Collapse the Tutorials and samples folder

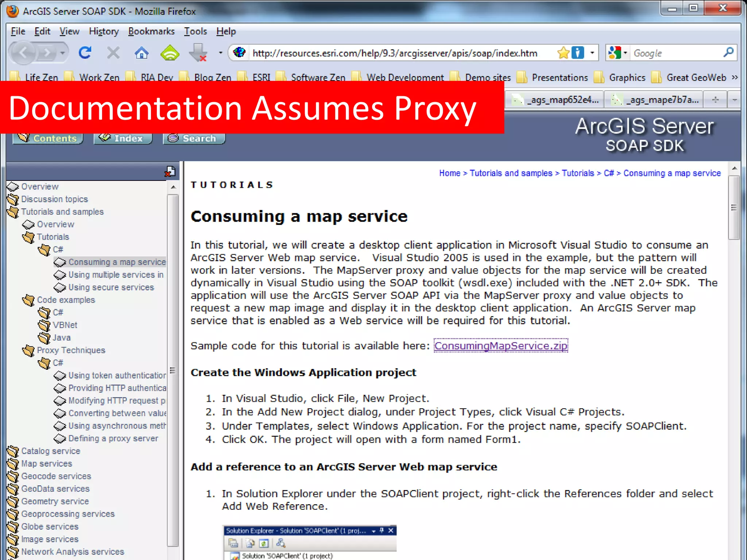pyautogui.click(x=13, y=212)
